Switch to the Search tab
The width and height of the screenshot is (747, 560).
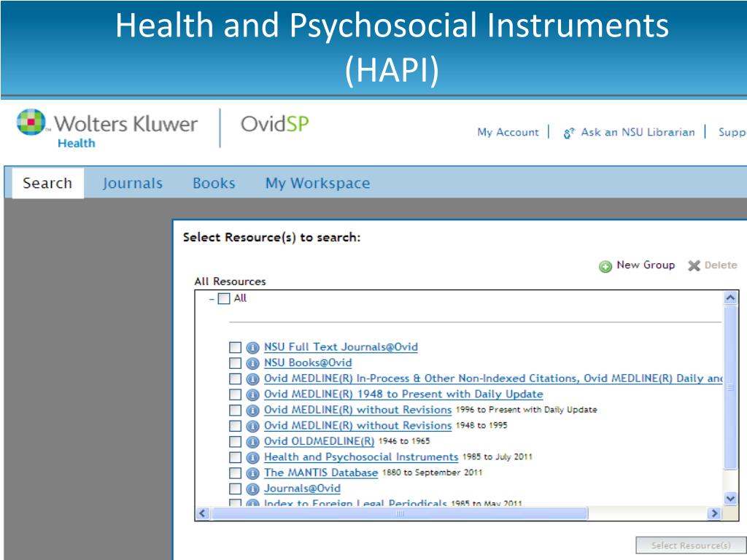[x=47, y=183]
